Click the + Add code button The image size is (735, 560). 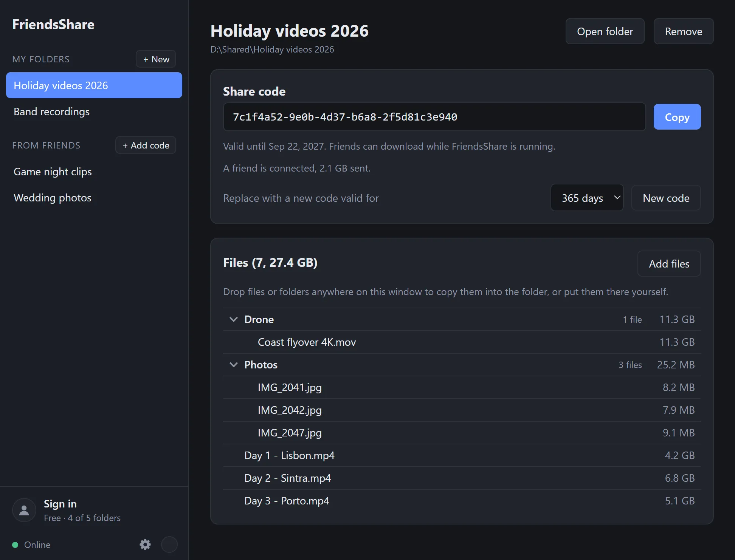[146, 145]
